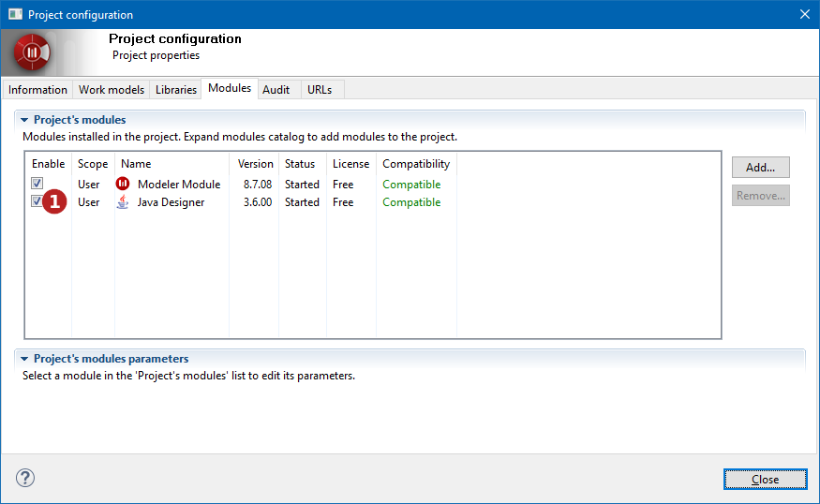Open the URLs tab
Screen dimensions: 820x504
[x=320, y=90]
